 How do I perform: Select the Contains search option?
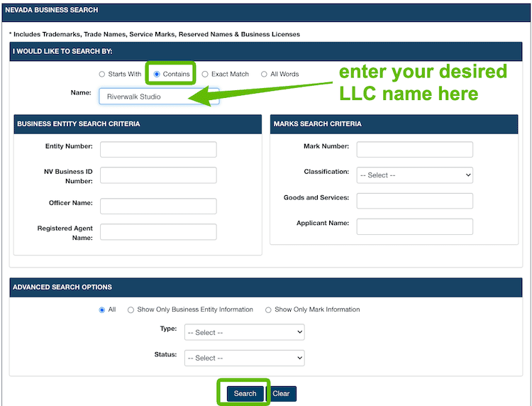[x=157, y=74]
